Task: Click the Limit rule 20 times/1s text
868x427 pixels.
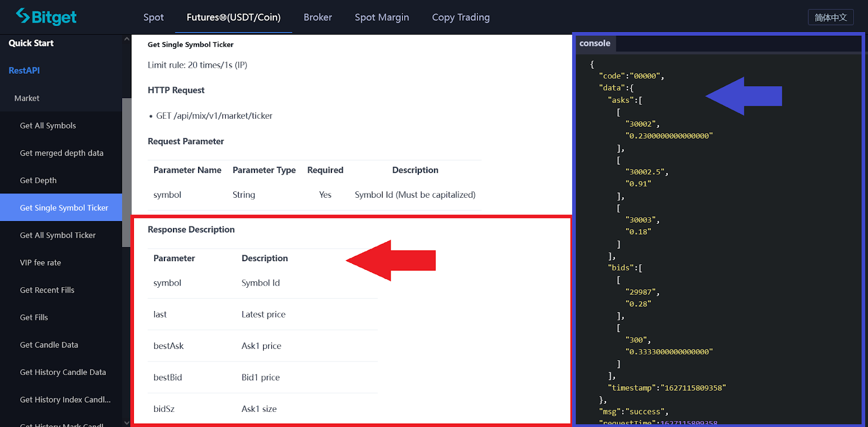Action: point(197,65)
